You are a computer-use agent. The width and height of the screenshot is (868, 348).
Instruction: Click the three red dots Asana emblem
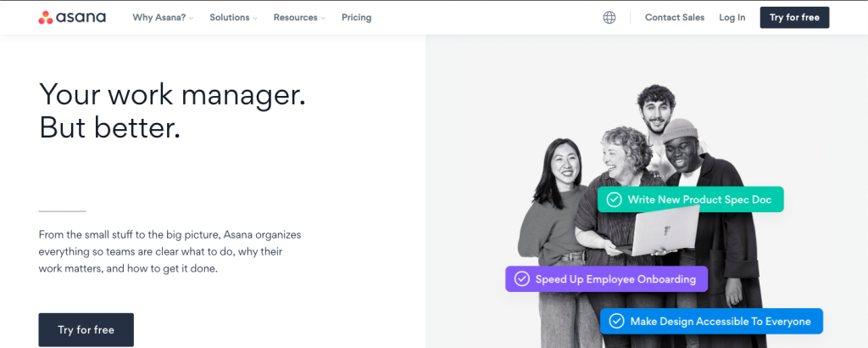tap(46, 18)
